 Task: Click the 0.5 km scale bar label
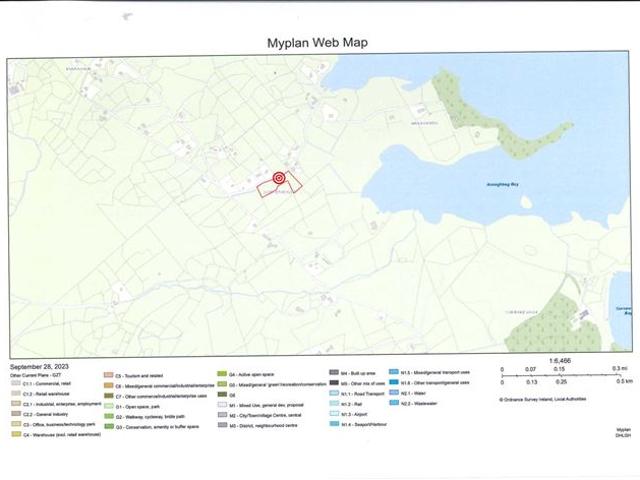(624, 382)
